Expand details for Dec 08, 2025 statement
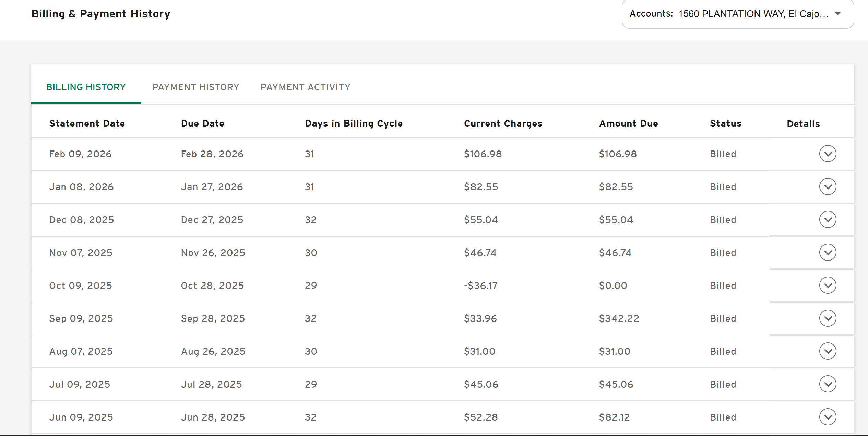 [x=828, y=219]
